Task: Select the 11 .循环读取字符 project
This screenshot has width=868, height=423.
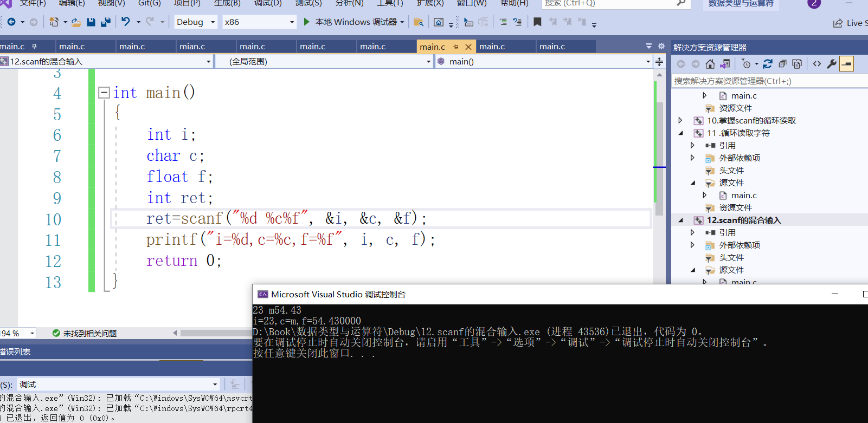Action: click(x=738, y=133)
